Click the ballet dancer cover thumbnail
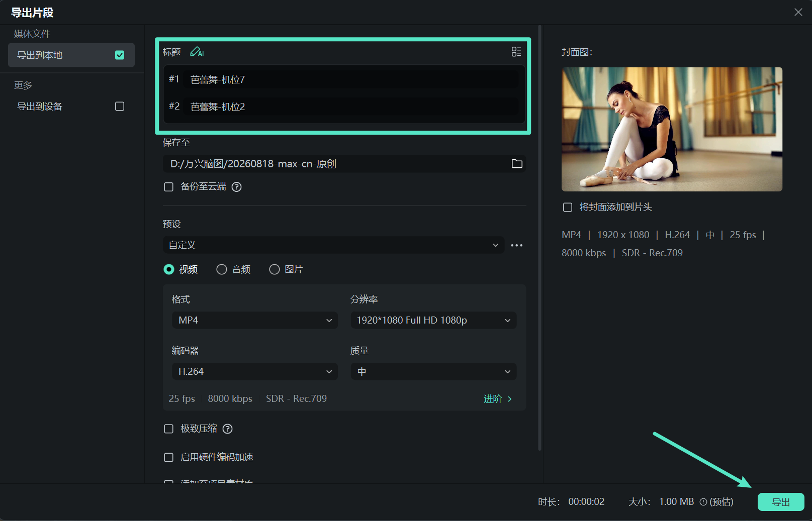The height and width of the screenshot is (521, 812). (672, 129)
